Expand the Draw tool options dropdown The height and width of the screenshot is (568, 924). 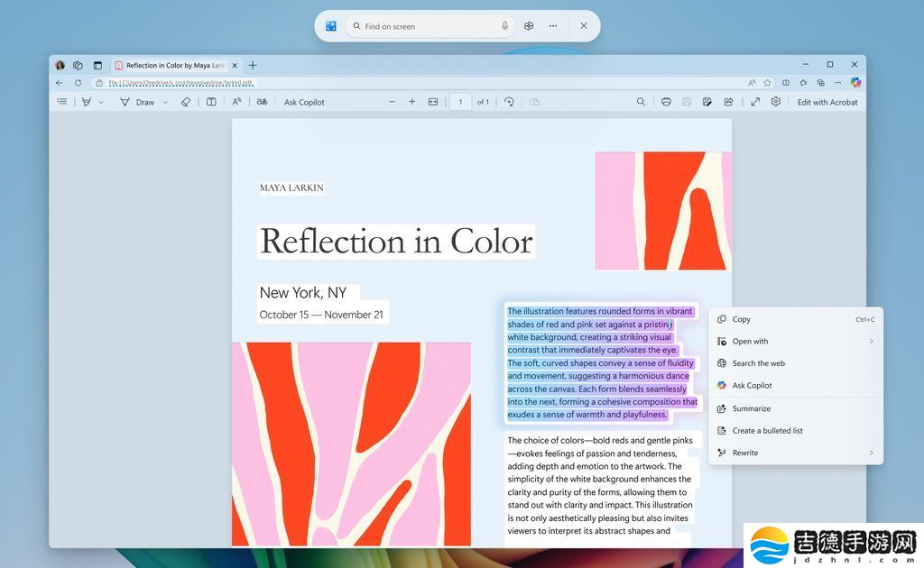165,103
